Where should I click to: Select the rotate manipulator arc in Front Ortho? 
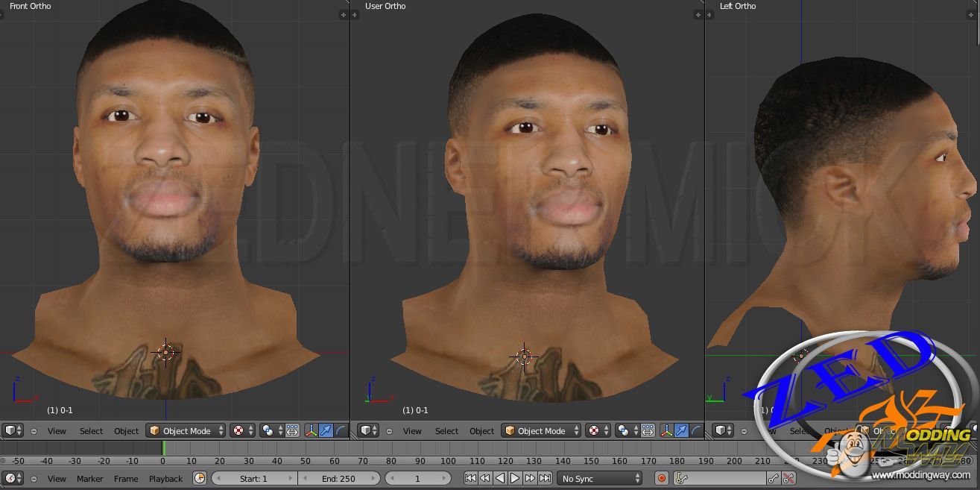click(x=341, y=431)
